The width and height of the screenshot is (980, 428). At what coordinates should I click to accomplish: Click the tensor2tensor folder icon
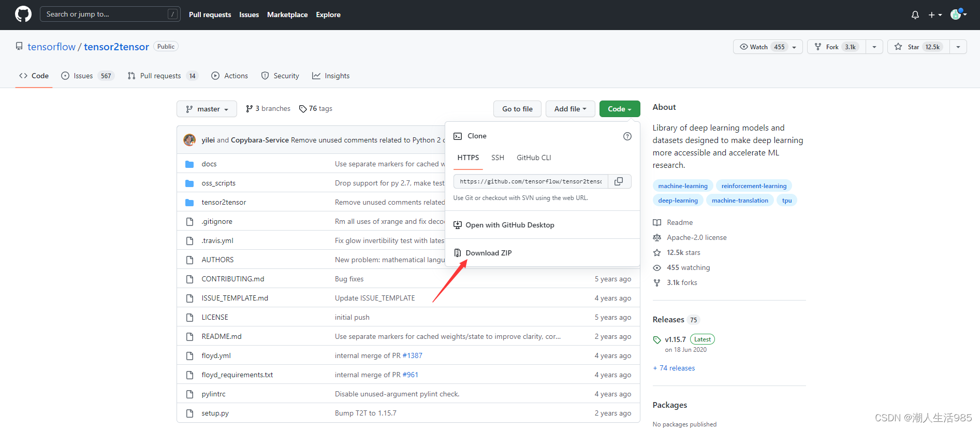[x=189, y=203]
